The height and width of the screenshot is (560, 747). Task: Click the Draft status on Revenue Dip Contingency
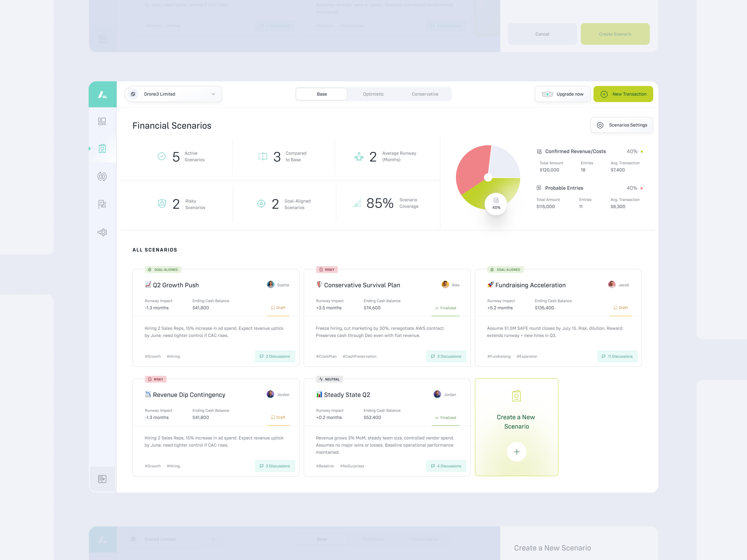278,417
